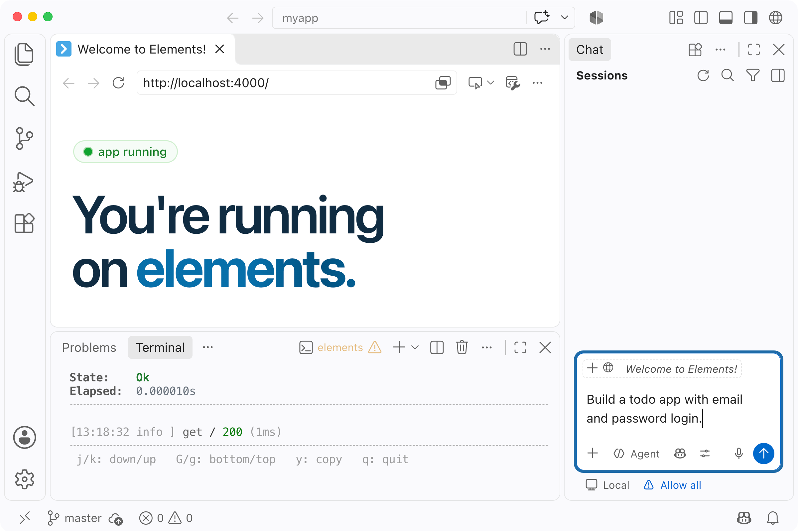Viewport: 798px width, 532px height.
Task: Open editor group more actions
Action: [x=545, y=49]
